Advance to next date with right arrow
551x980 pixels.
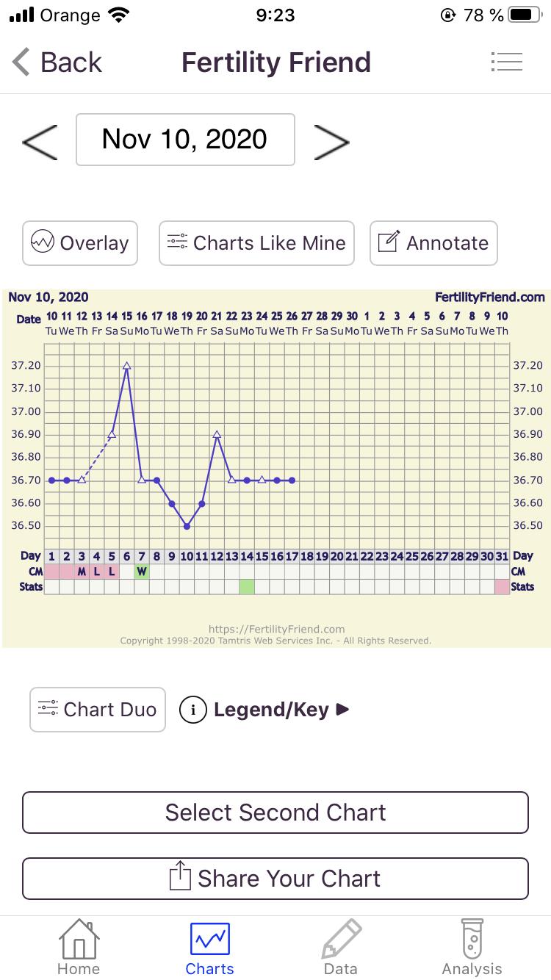point(331,140)
